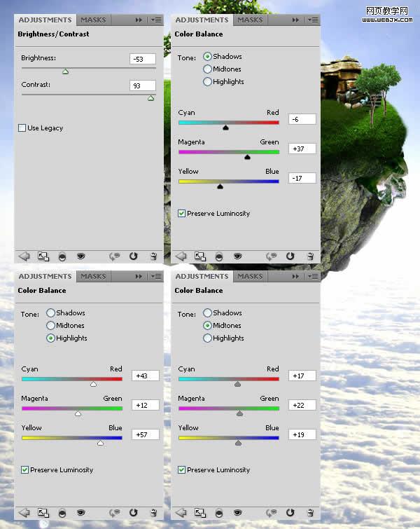The image size is (420, 529).
Task: Click the Contrast value field showing 93
Action: [x=143, y=85]
